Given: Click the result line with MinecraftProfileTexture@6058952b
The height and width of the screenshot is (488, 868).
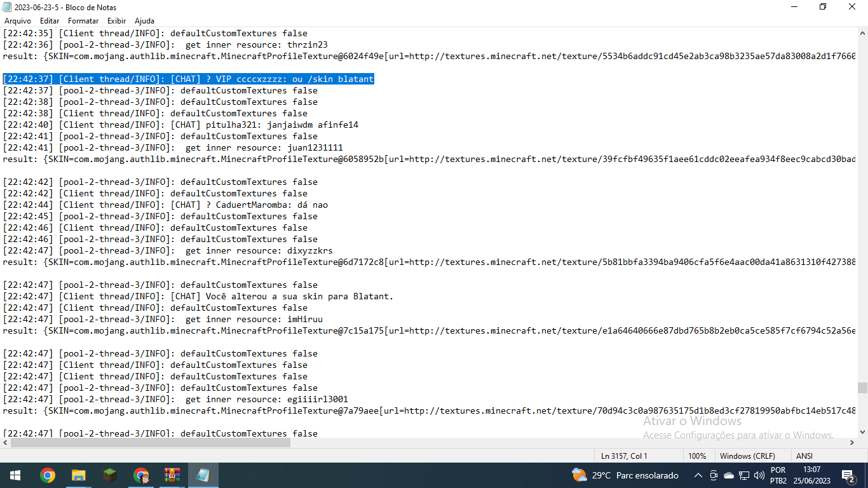Looking at the screenshot, I should [430, 159].
